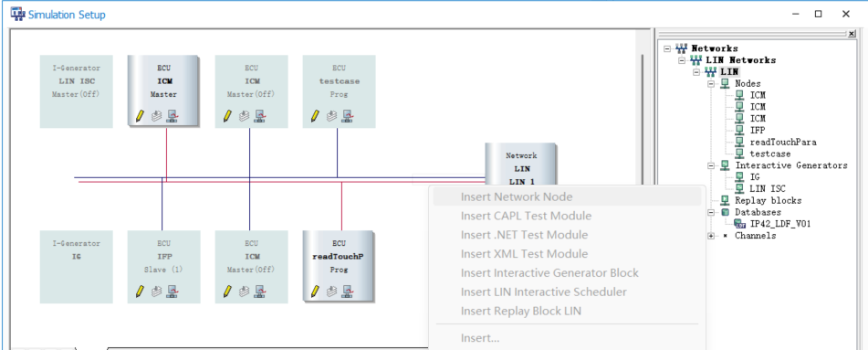The height and width of the screenshot is (350, 868).
Task: Click the monitor icon on ICM Master ECU
Action: click(x=173, y=115)
